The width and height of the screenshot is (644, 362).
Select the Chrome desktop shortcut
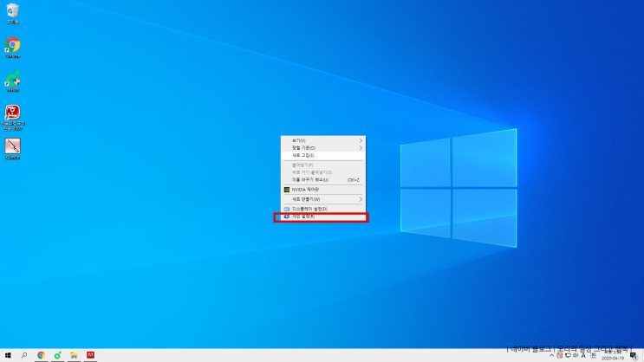coord(13,48)
